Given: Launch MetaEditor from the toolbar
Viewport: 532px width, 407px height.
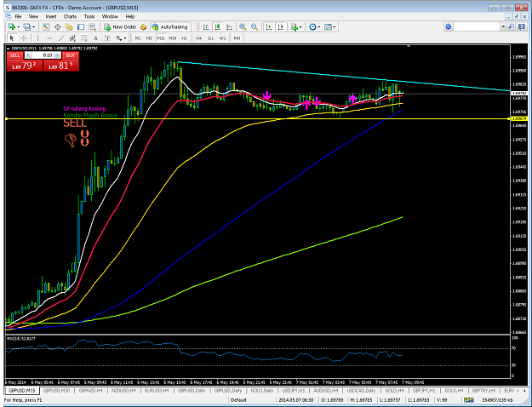Looking at the screenshot, I should coord(144,26).
